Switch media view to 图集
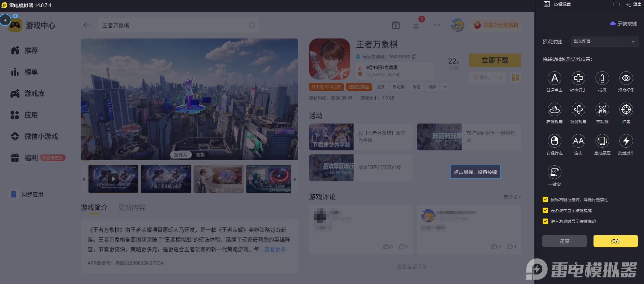 pyautogui.click(x=200, y=155)
